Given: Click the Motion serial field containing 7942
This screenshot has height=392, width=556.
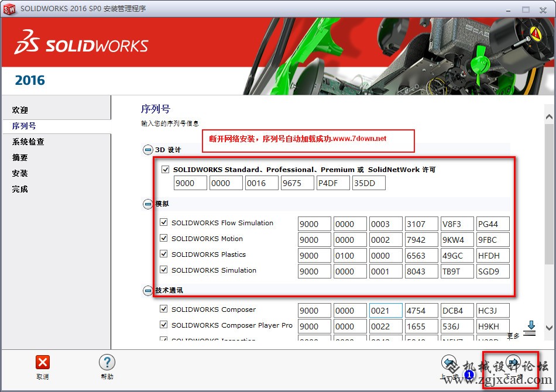Looking at the screenshot, I should (421, 240).
